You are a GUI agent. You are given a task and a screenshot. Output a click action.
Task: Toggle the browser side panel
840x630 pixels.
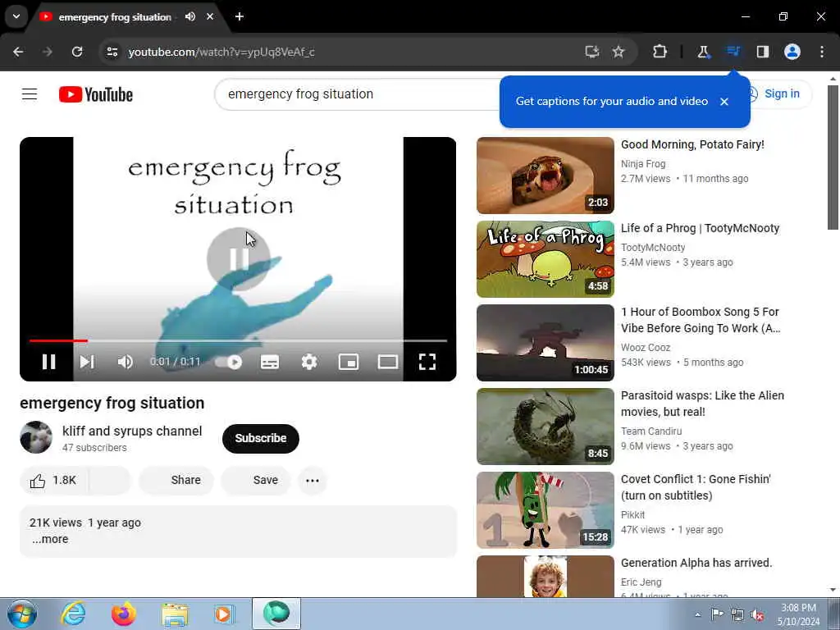762,52
